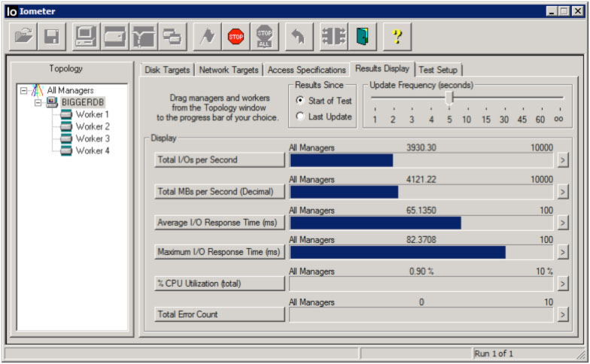Select Worker 2 label in topology tree
590x364 pixels.
point(93,126)
